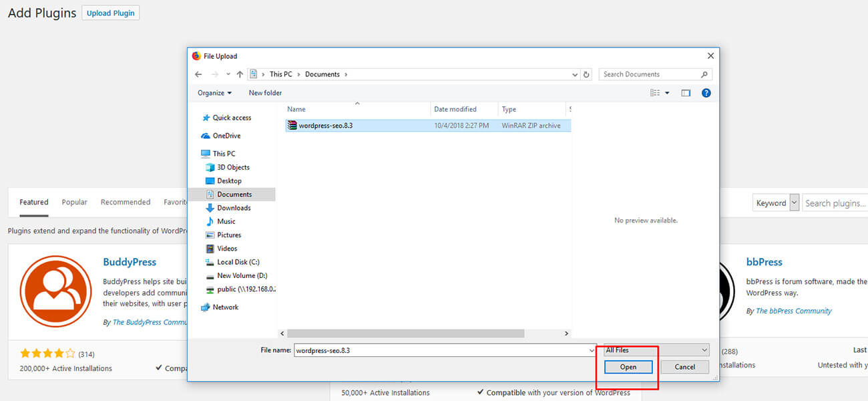
Task: Click the New folder button
Action: pos(265,93)
